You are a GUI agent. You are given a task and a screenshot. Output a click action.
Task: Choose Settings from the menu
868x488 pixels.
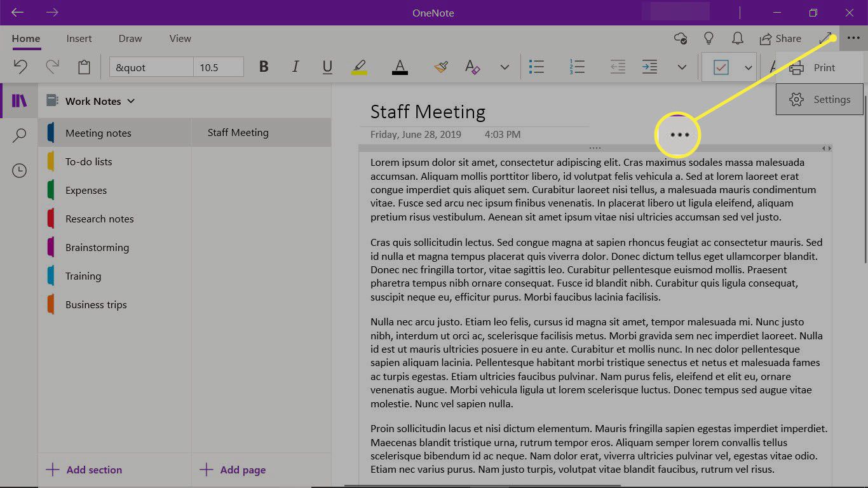[820, 100]
